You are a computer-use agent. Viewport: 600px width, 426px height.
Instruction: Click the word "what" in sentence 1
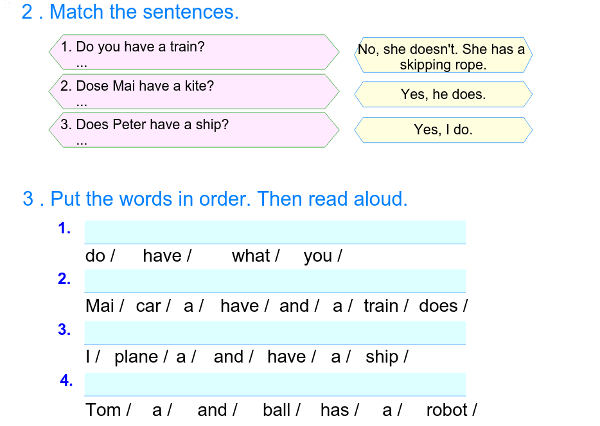pos(250,256)
